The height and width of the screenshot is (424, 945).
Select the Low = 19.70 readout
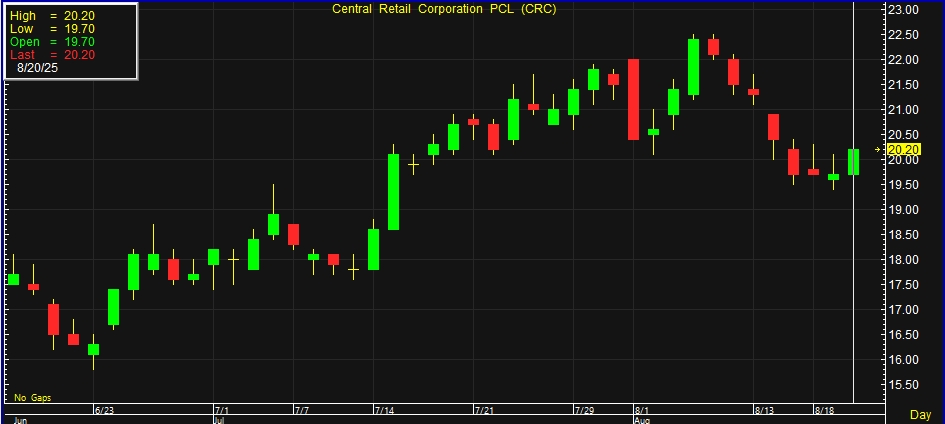pyautogui.click(x=52, y=29)
